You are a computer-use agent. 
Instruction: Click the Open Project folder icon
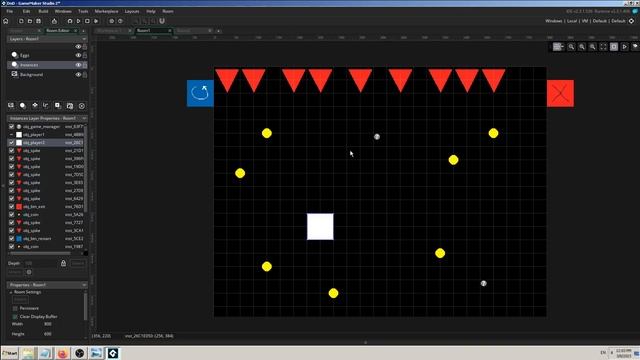click(x=30, y=21)
